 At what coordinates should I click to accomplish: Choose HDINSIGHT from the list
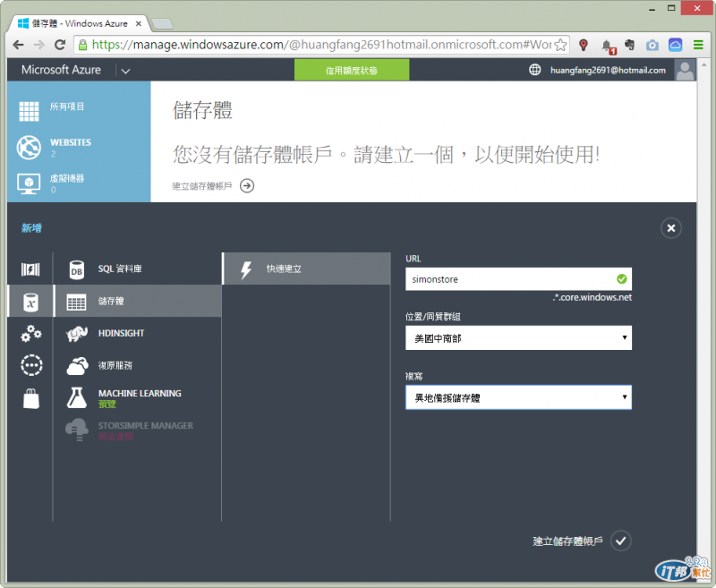[x=138, y=333]
